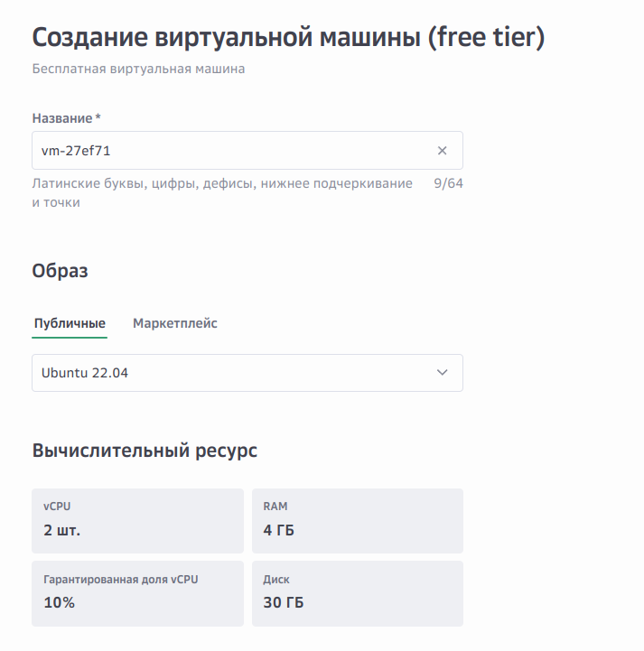Switch to the Публичные tab
Screen dimensions: 644x651
[70, 323]
